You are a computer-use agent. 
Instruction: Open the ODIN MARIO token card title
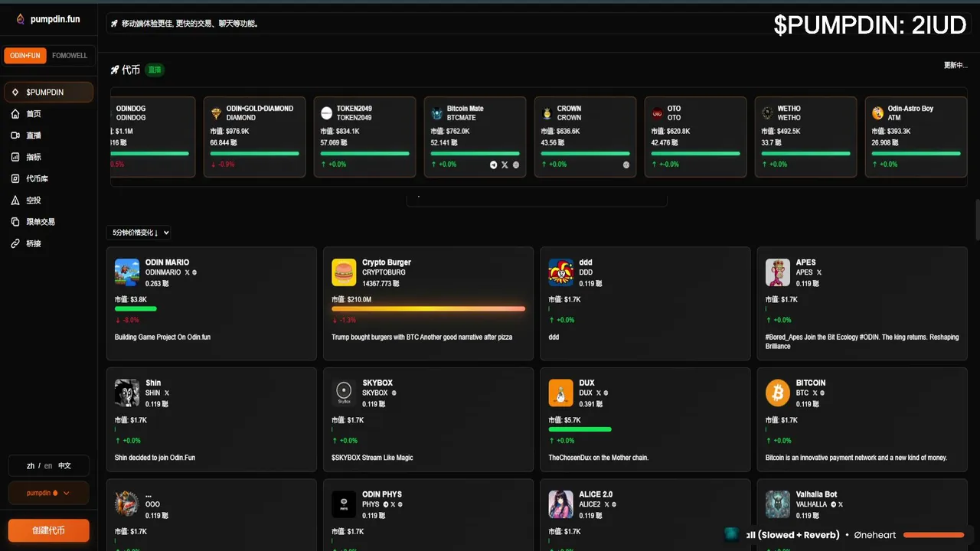coord(167,262)
